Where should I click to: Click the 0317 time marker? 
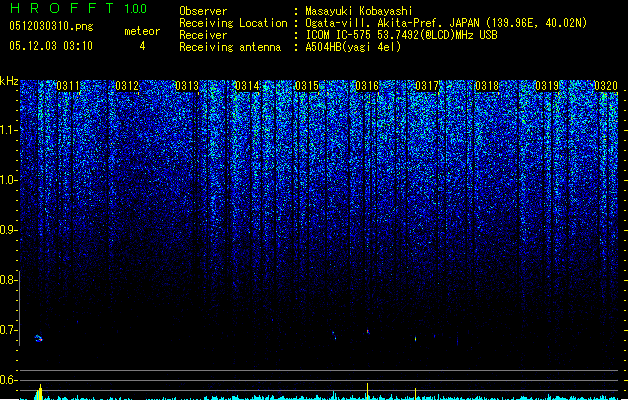427,86
